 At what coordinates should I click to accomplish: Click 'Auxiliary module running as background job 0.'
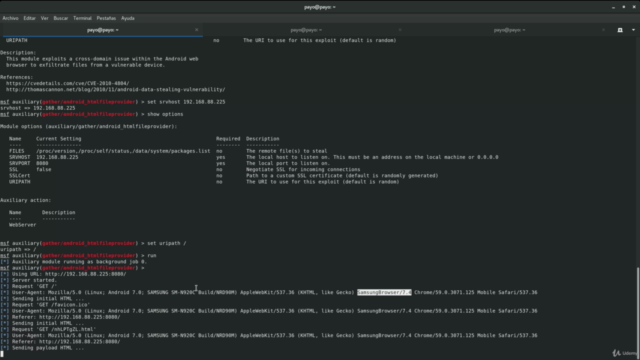[79, 262]
